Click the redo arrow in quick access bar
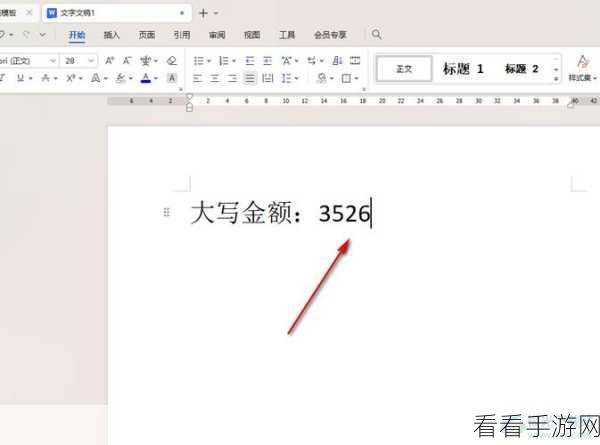Image resolution: width=600 pixels, height=445 pixels. [26, 34]
